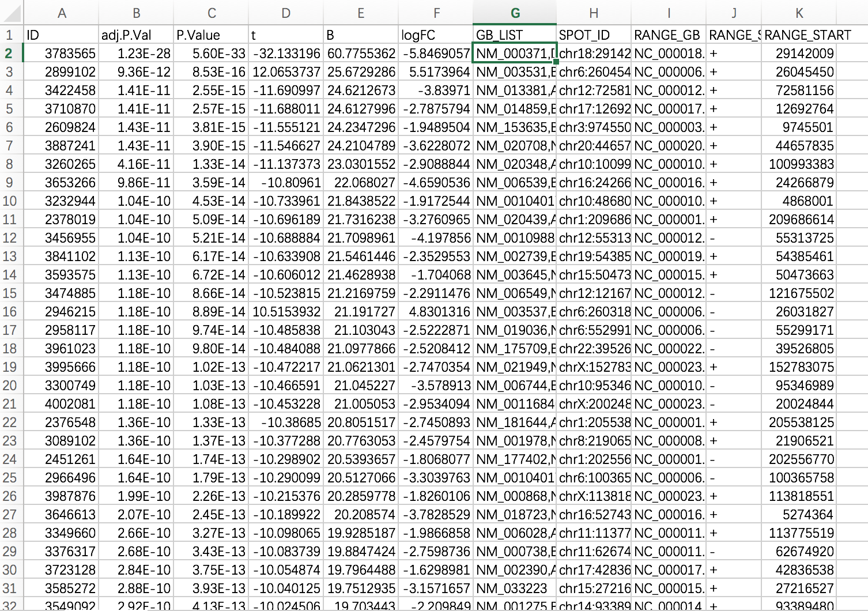
Task: Select cell with range start 42836538
Action: pyautogui.click(x=799, y=569)
